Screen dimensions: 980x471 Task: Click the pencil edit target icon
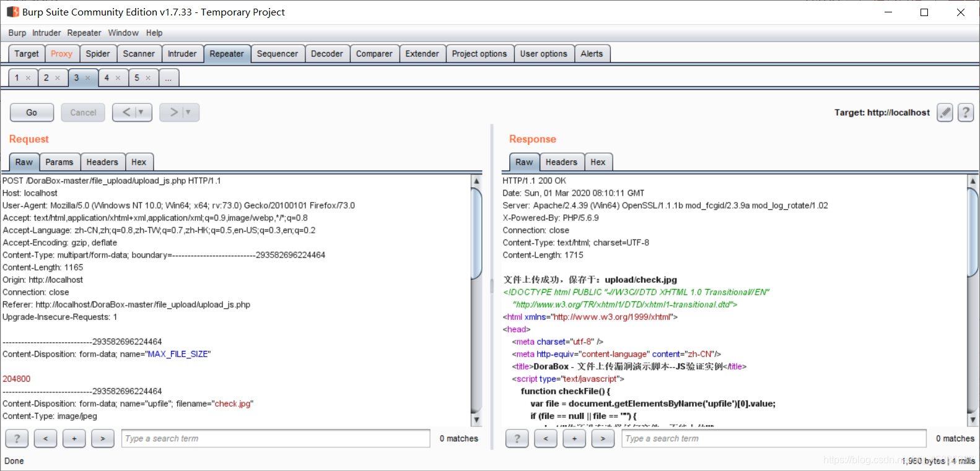945,113
